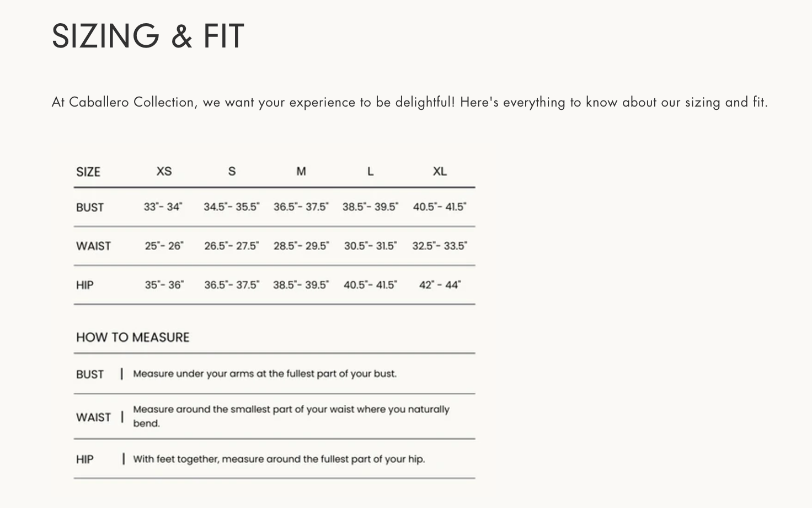The image size is (812, 508).
Task: Click the S hip value 36.5"- 37.5"
Action: pyautogui.click(x=232, y=285)
